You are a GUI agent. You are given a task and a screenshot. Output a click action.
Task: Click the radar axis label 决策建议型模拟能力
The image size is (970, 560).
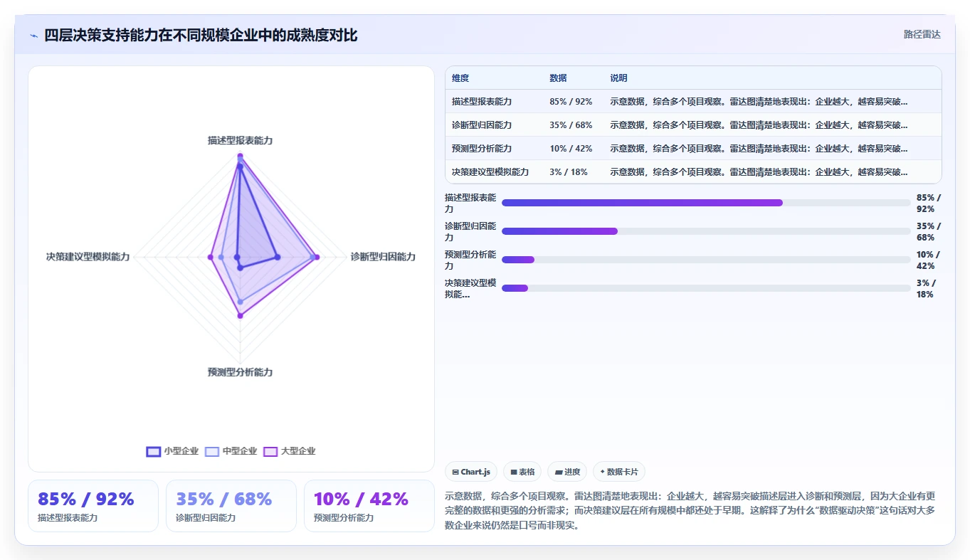click(x=88, y=257)
